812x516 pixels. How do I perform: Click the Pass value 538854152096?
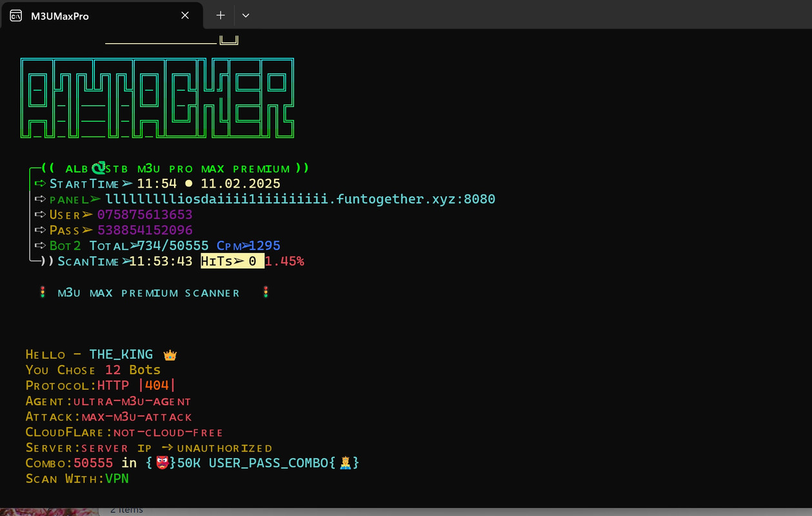[x=145, y=230]
